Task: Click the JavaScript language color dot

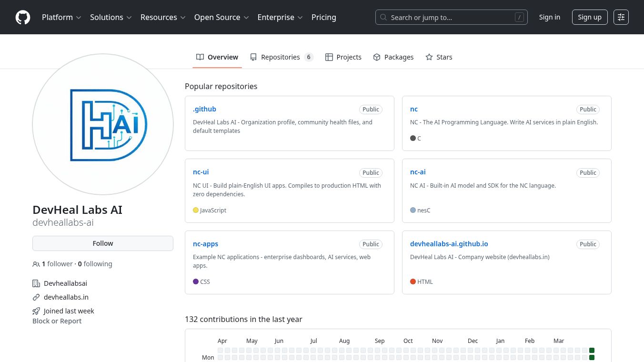Action: pyautogui.click(x=196, y=210)
